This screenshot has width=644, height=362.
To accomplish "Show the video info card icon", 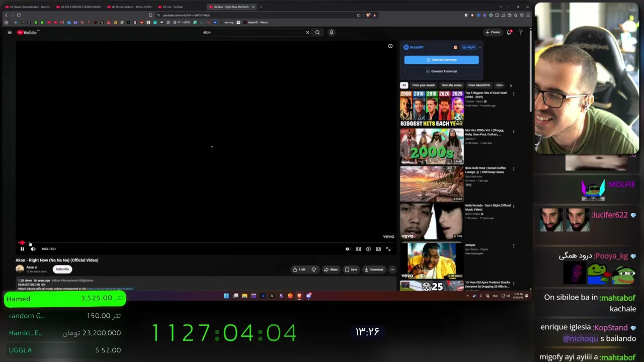I will pyautogui.click(x=390, y=46).
